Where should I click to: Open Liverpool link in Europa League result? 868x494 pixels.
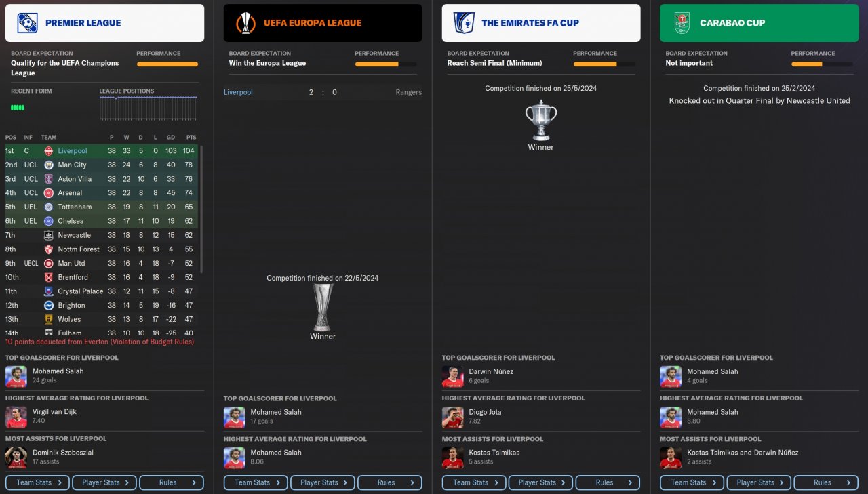pyautogui.click(x=238, y=92)
